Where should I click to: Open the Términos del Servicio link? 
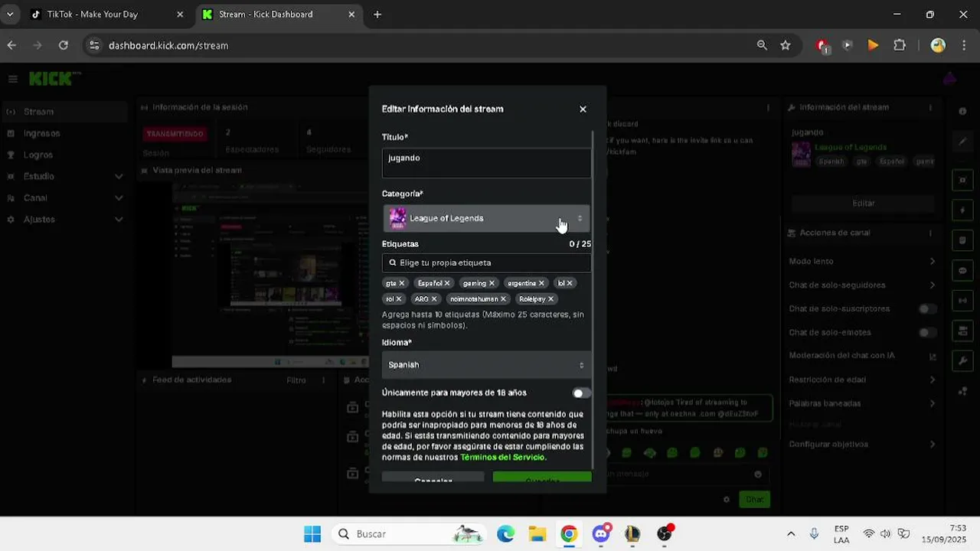[x=503, y=458]
